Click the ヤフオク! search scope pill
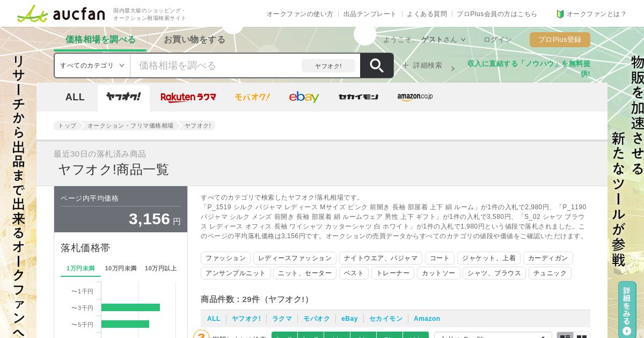Screen dimensions: 644x338 pyautogui.click(x=328, y=66)
